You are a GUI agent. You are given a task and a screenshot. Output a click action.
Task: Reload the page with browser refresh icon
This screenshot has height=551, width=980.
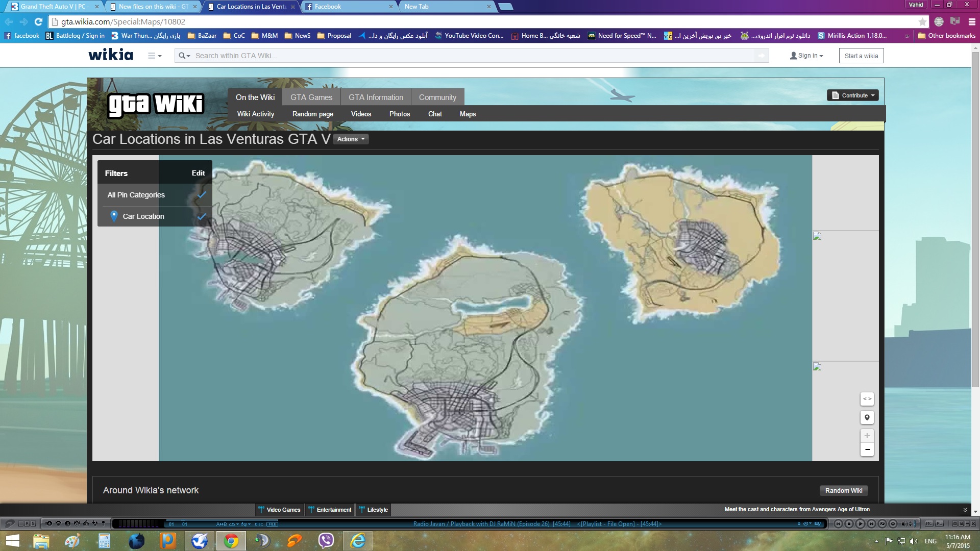click(x=38, y=21)
